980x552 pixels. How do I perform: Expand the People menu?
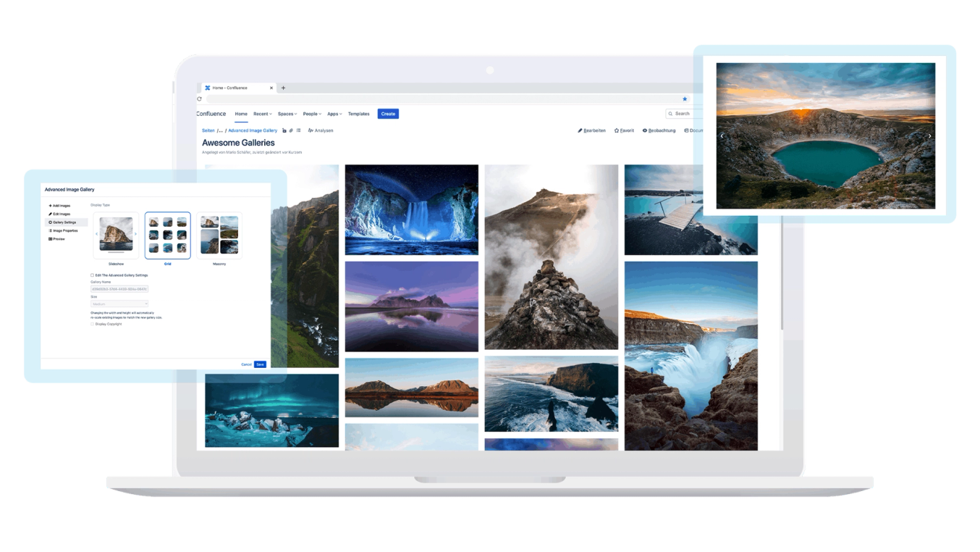[312, 114]
